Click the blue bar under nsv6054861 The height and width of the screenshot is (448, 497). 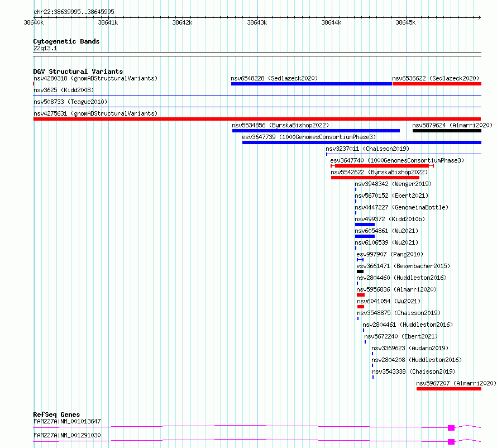tap(365, 236)
